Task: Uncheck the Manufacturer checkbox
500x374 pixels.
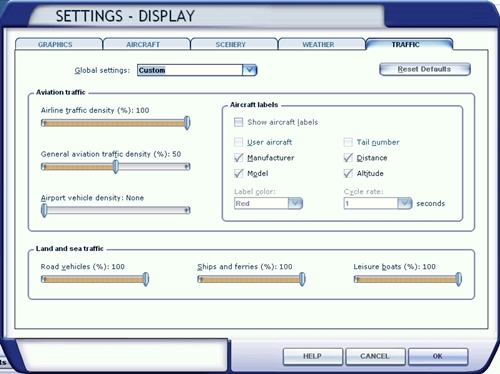Action: pos(238,158)
